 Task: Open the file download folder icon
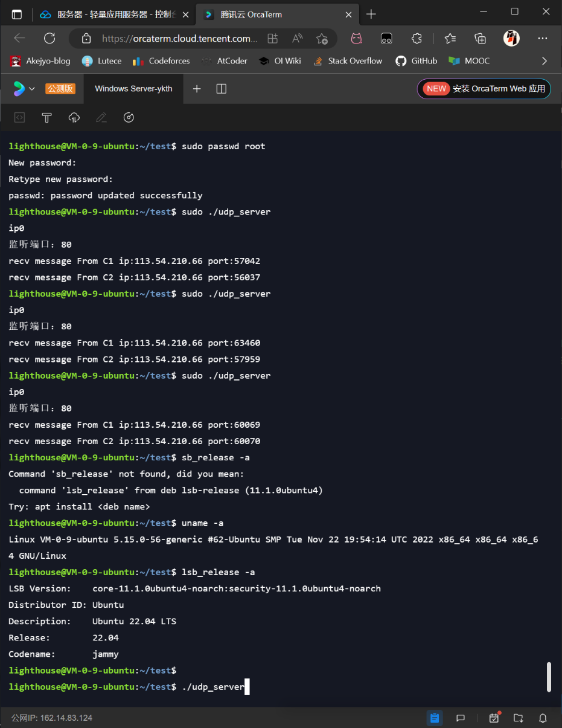[519, 718]
